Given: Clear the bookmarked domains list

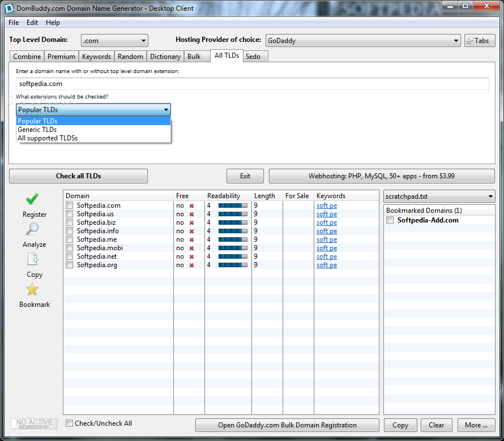Looking at the screenshot, I should click(x=436, y=425).
